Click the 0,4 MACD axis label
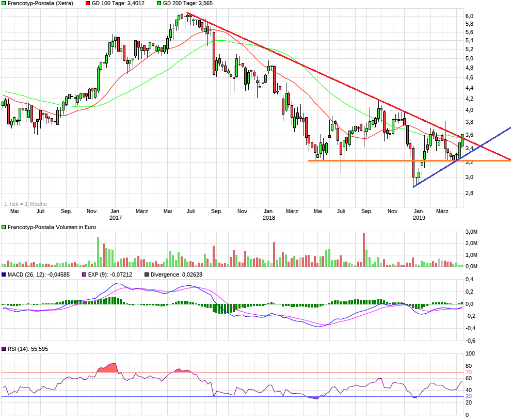511x420 pixels. tap(469, 280)
